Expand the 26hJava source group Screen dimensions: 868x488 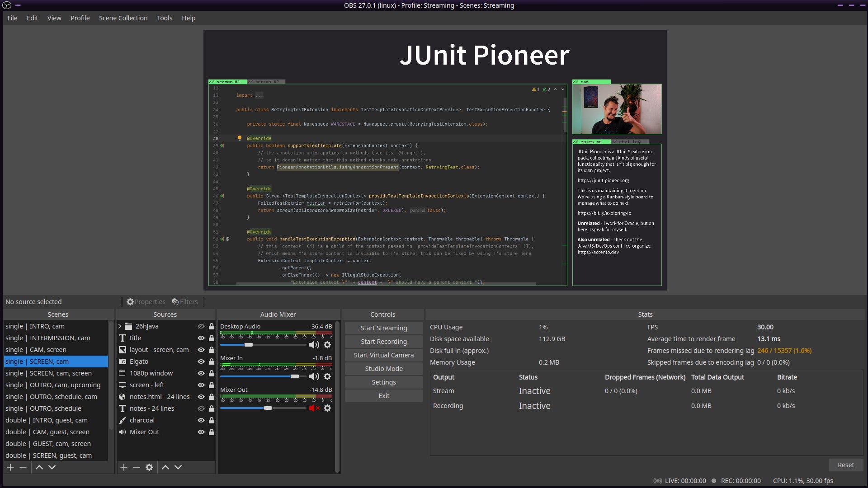click(x=119, y=326)
